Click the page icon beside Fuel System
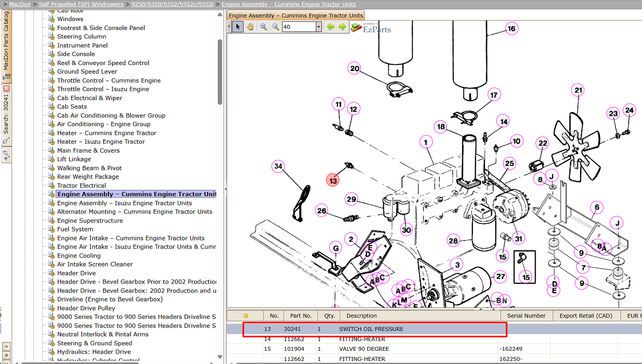Screen dimensions: 642x364 click(51, 229)
